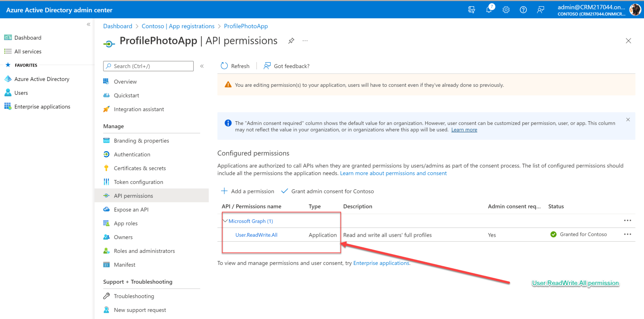Open more options for User.ReadWrite.All row
The height and width of the screenshot is (319, 644).
coord(627,235)
